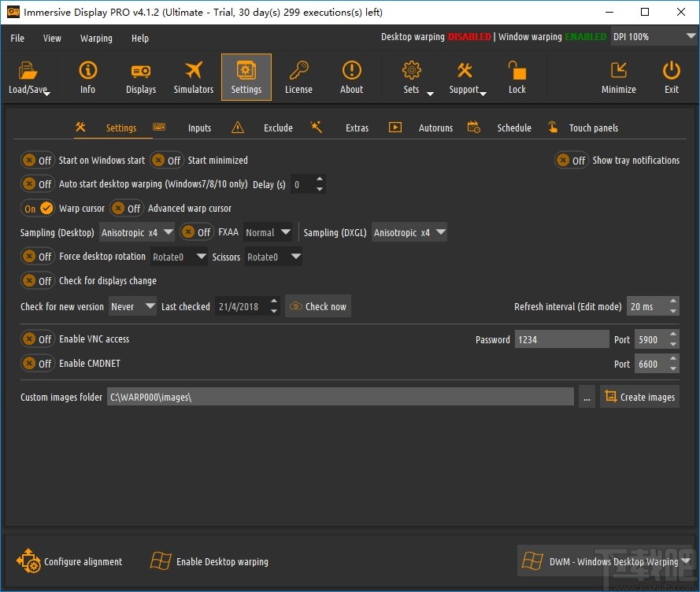Open Sampling (DXGL) Anisotropic x4 dropdown
700x592 pixels.
coord(409,232)
